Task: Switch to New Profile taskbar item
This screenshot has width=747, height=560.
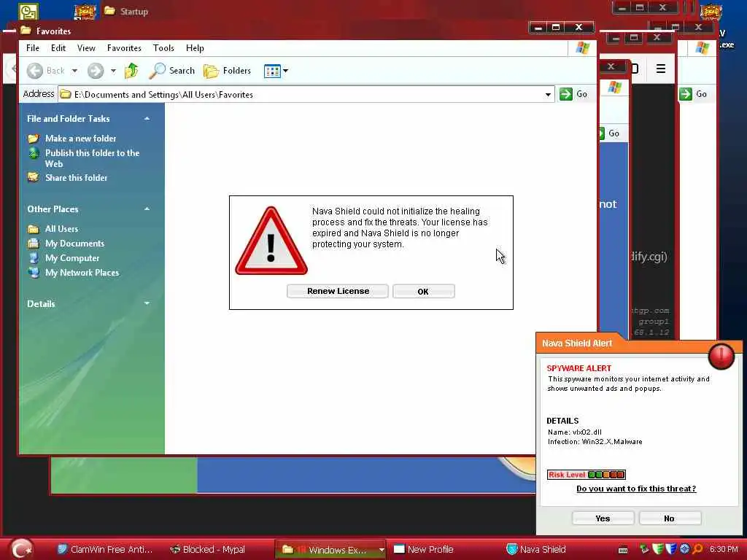Action: coord(424,550)
